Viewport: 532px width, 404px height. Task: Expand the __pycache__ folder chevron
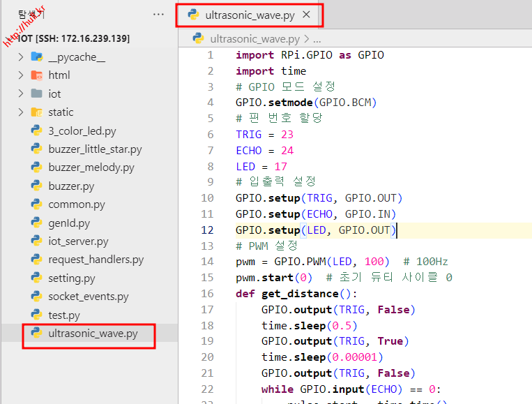point(21,57)
